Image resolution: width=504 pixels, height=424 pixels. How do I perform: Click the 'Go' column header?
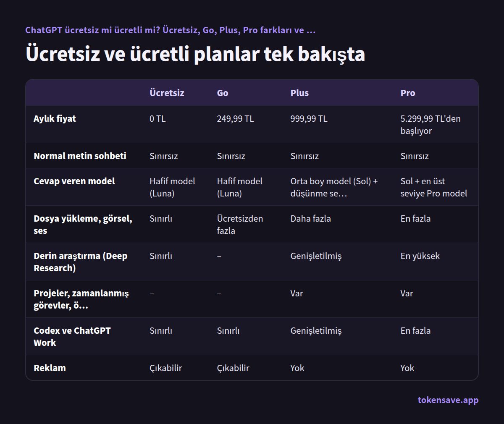[223, 93]
